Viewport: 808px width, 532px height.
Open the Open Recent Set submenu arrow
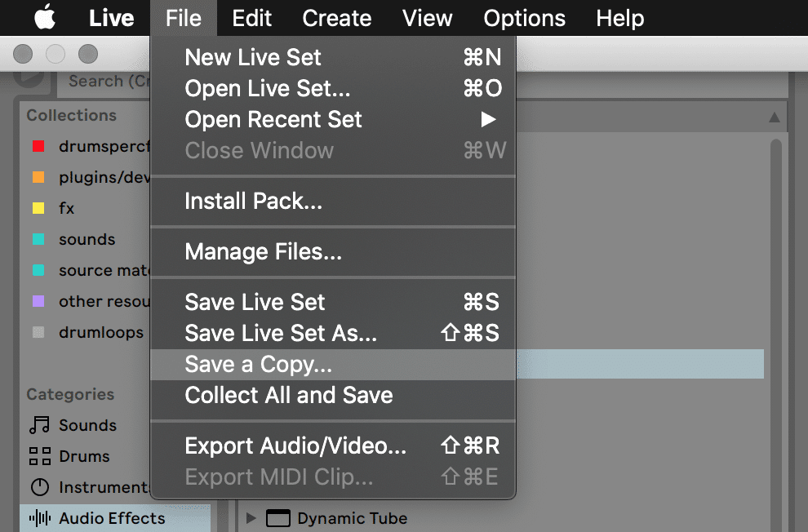488,119
